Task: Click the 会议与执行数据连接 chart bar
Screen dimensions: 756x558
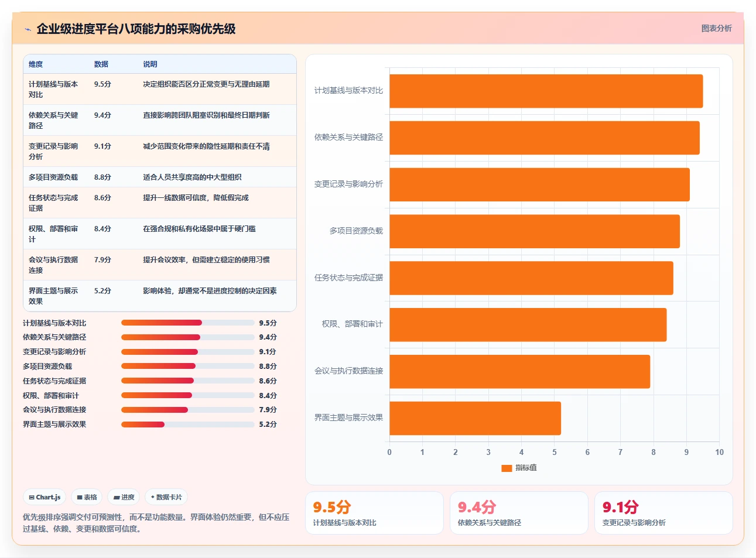Action: [x=519, y=371]
